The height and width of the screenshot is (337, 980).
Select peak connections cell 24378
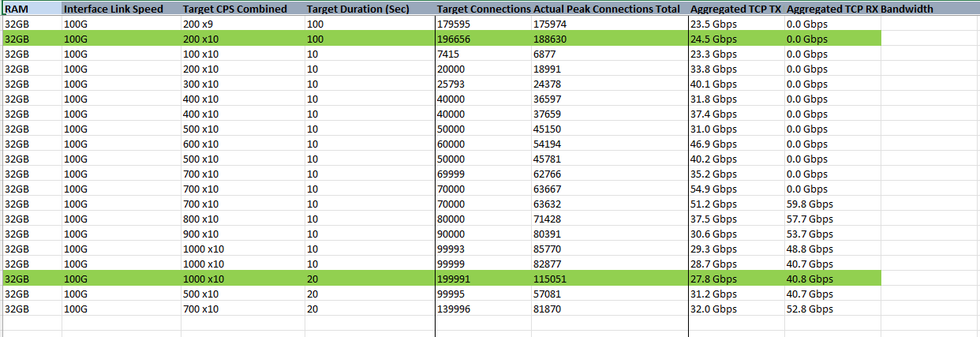click(610, 84)
